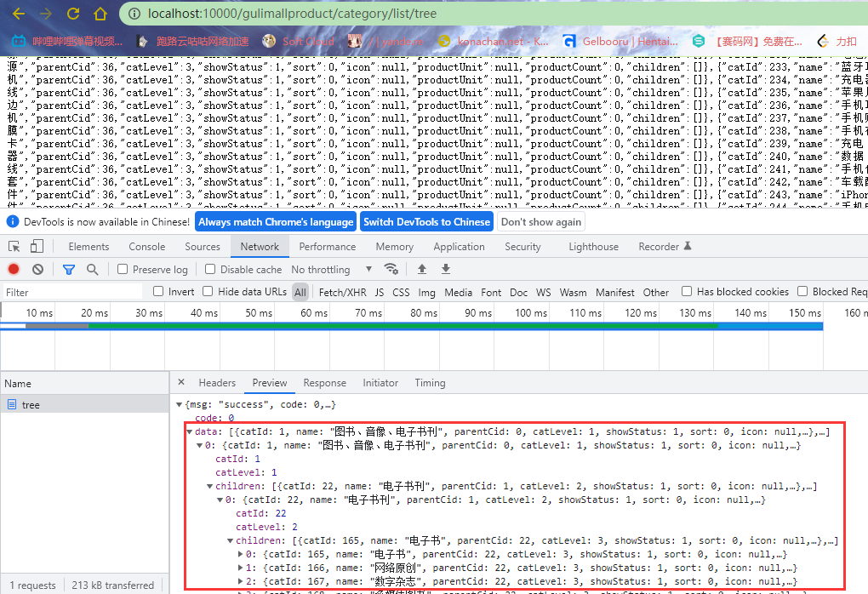Open the Response tab of request
The image size is (868, 594).
324,383
